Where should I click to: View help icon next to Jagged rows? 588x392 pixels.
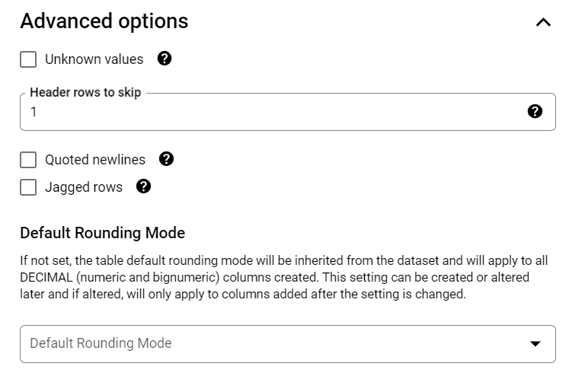tap(143, 186)
